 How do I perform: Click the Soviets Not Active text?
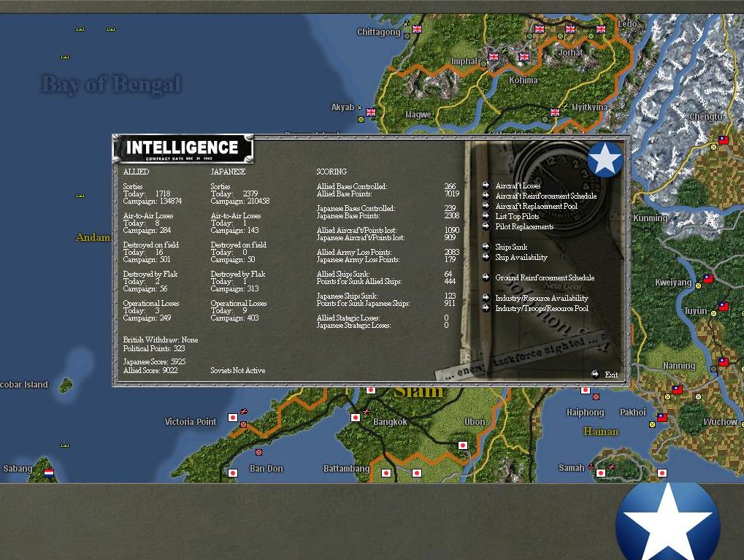(x=238, y=370)
